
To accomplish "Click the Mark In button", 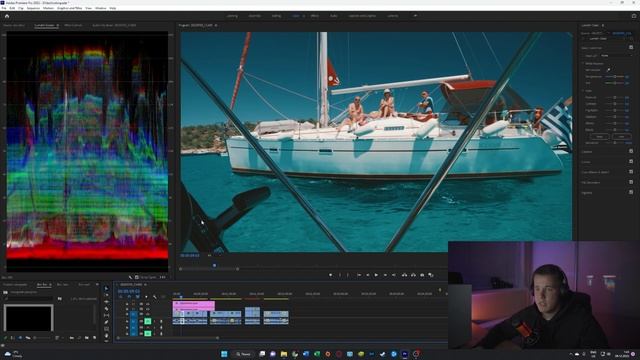I will (x=340, y=275).
